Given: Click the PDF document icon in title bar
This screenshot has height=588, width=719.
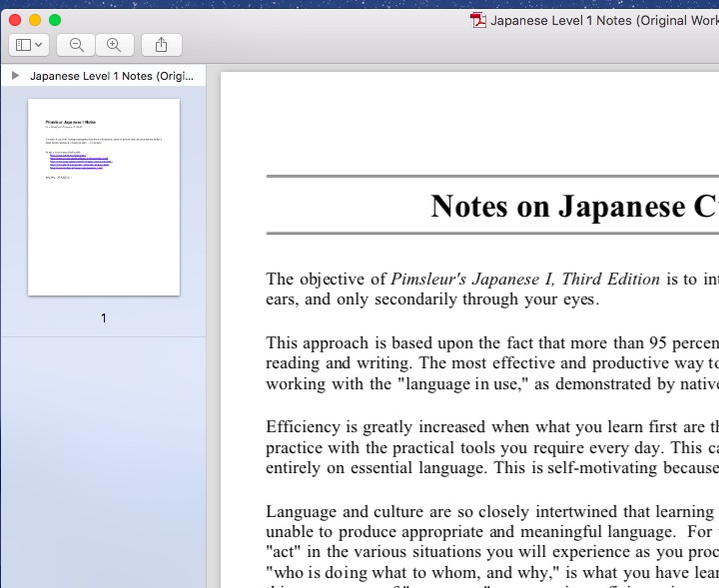Looking at the screenshot, I should [479, 20].
